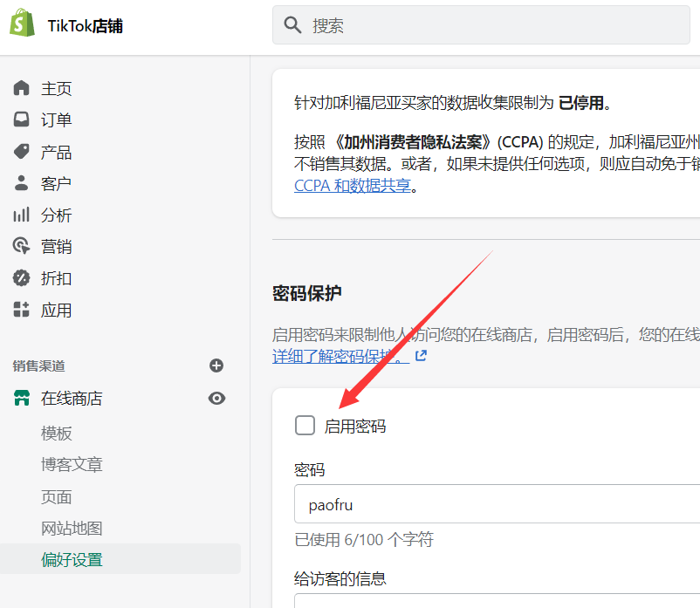Click the 给访客的信息 field label
This screenshot has width=700, height=608.
pos(340,578)
